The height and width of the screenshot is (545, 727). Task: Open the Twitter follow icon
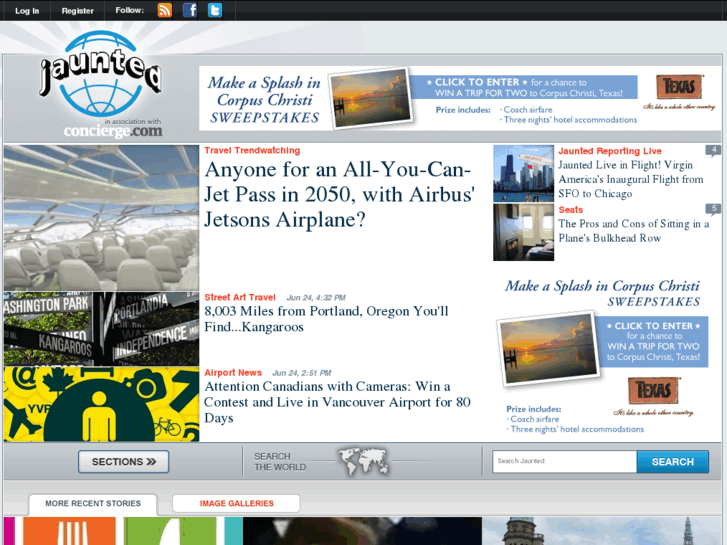(215, 10)
